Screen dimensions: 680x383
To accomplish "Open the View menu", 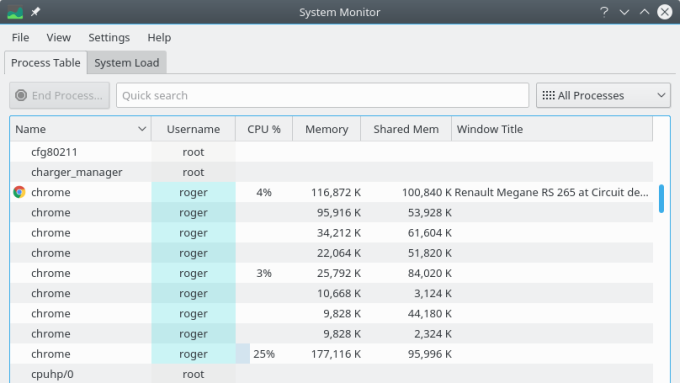I will pos(59,38).
